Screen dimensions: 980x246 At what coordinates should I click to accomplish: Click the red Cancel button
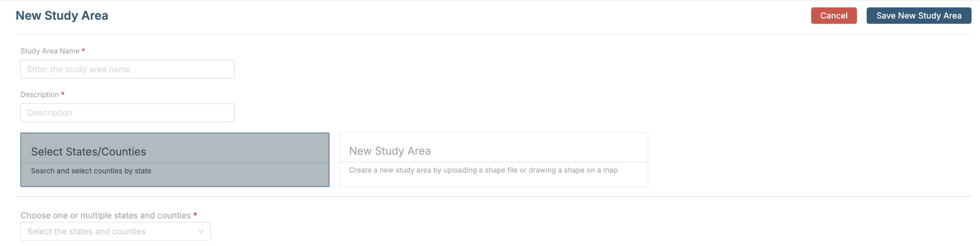pos(833,16)
